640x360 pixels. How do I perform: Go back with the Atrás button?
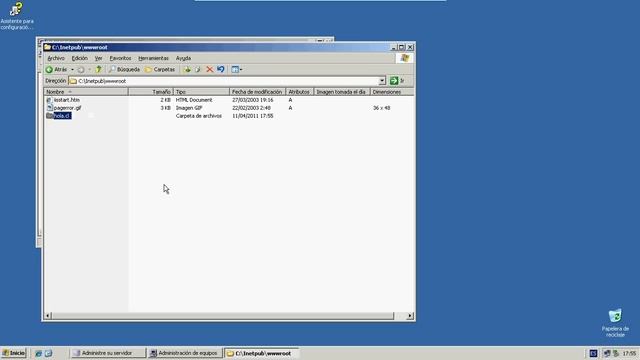pyautogui.click(x=56, y=69)
